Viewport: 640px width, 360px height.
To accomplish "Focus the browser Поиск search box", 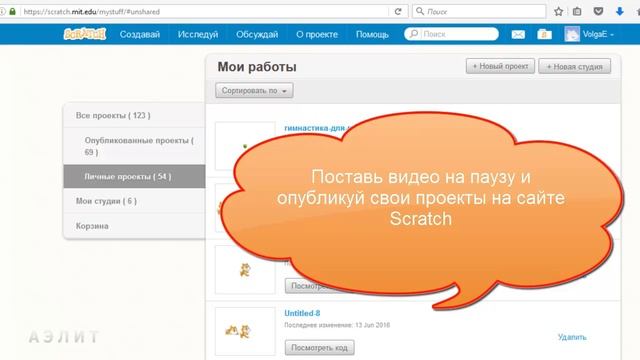I will point(479,11).
